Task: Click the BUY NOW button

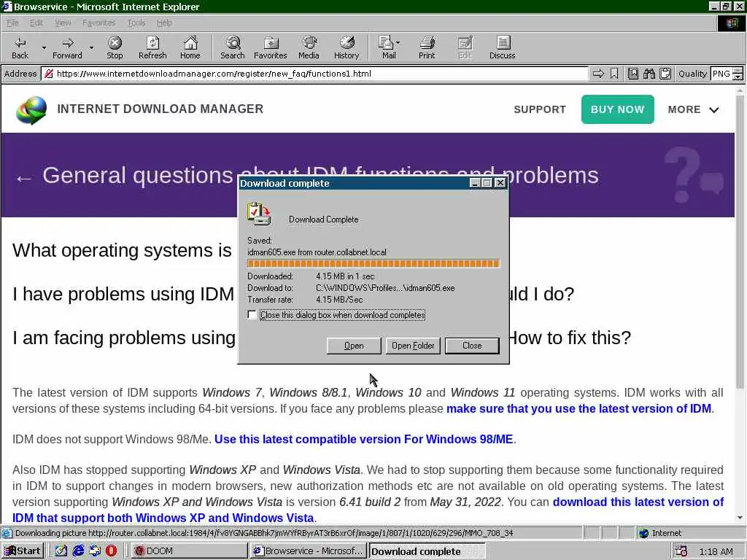Action: point(617,109)
